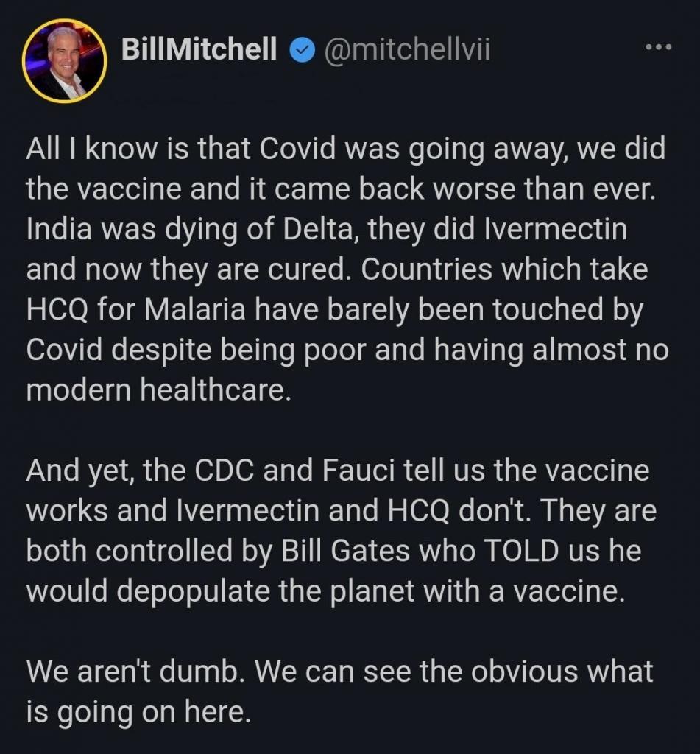This screenshot has width=700, height=754.
Task: Click the blue verified checkmark badge
Action: [x=303, y=49]
